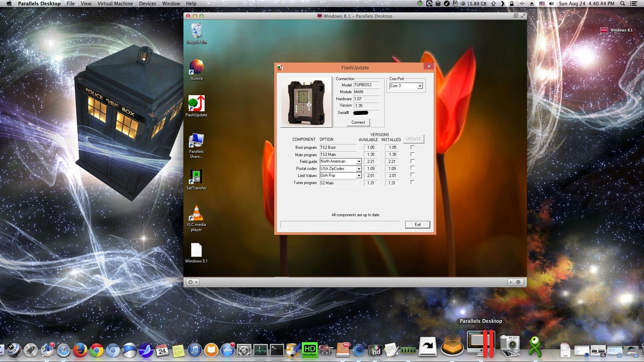
Task: Open Terminal from the Dock
Action: pos(277,351)
